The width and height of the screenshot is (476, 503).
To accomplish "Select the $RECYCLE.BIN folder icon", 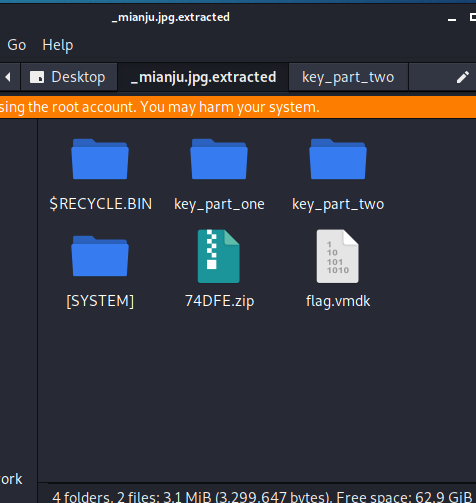I will 100,159.
